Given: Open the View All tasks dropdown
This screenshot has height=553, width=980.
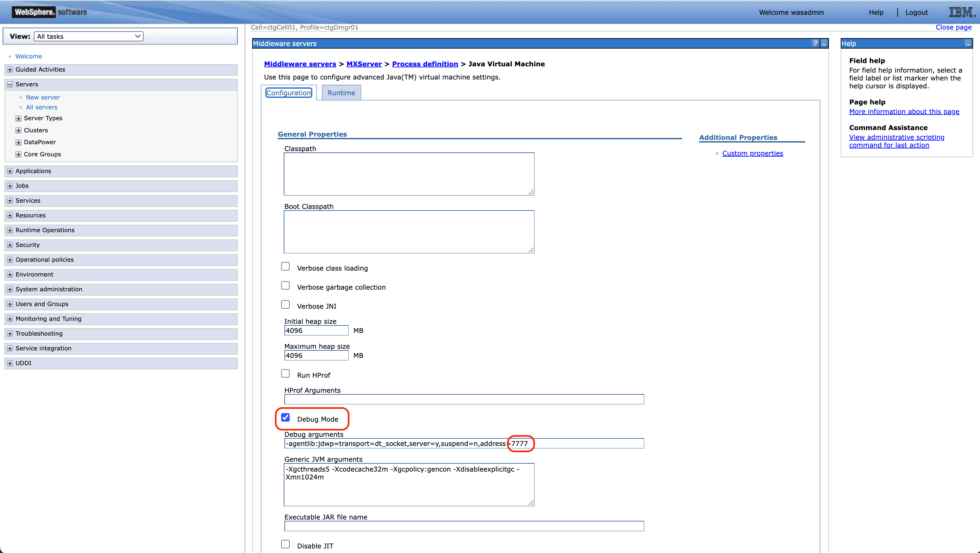Looking at the screenshot, I should click(x=89, y=36).
